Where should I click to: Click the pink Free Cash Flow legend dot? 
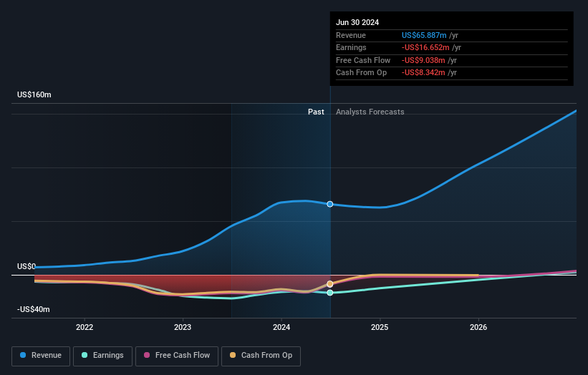(x=147, y=355)
